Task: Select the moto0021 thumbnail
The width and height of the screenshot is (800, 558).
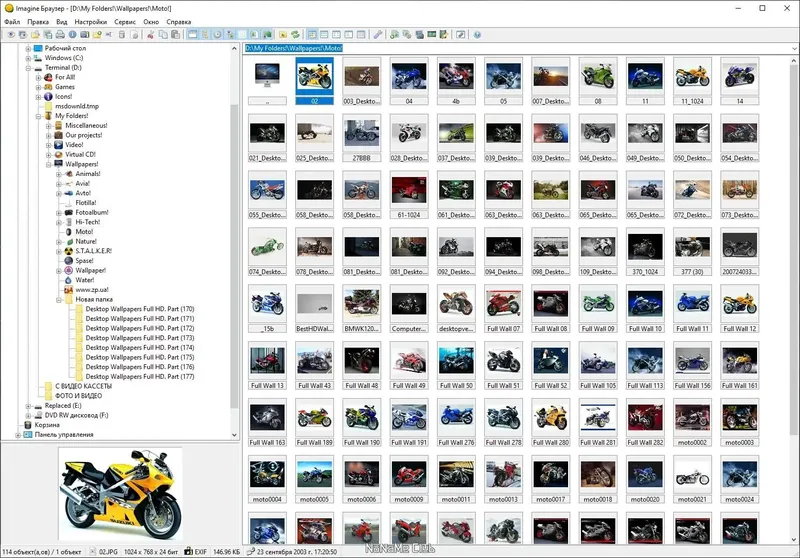Action: point(692,479)
